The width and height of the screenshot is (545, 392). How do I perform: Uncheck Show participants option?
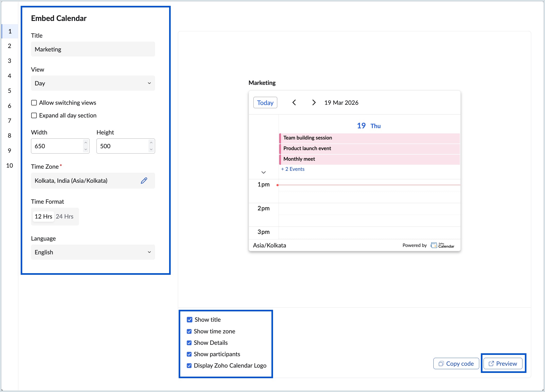tap(189, 354)
